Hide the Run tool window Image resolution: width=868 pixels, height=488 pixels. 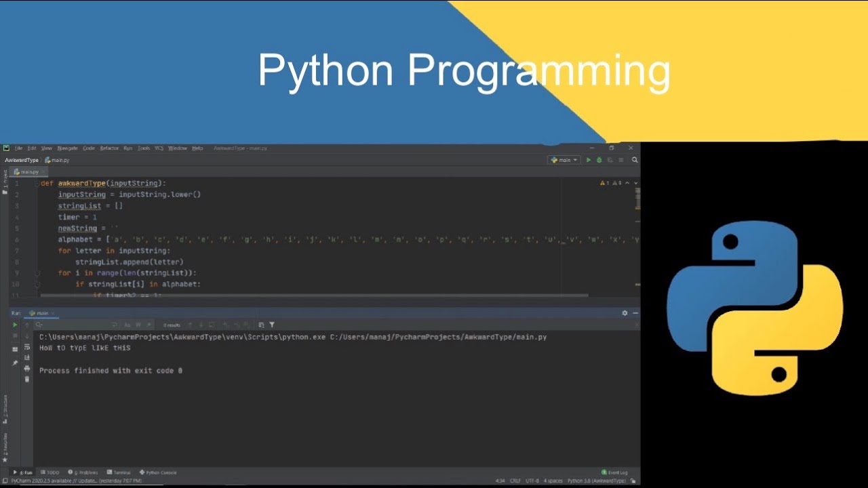pyautogui.click(x=635, y=313)
